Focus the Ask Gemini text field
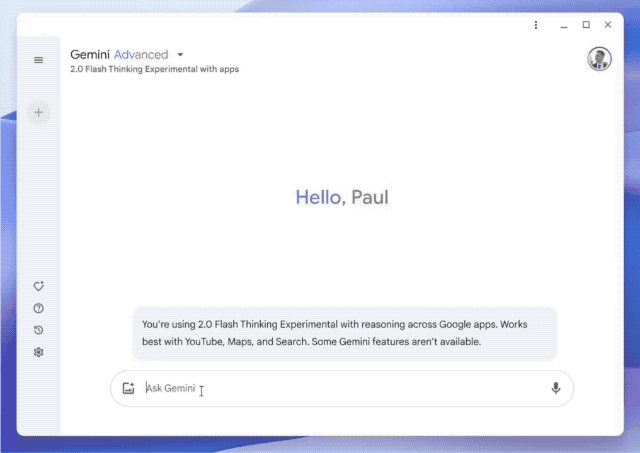 340,388
